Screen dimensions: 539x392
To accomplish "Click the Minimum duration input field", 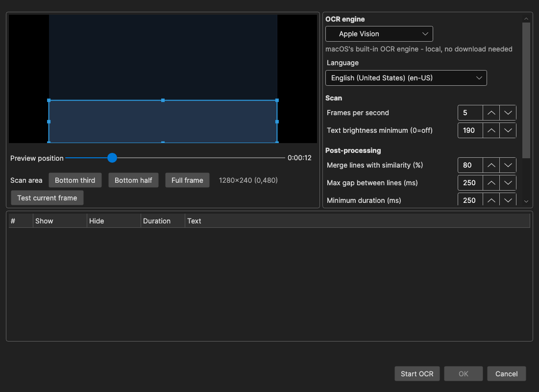I will (x=470, y=200).
